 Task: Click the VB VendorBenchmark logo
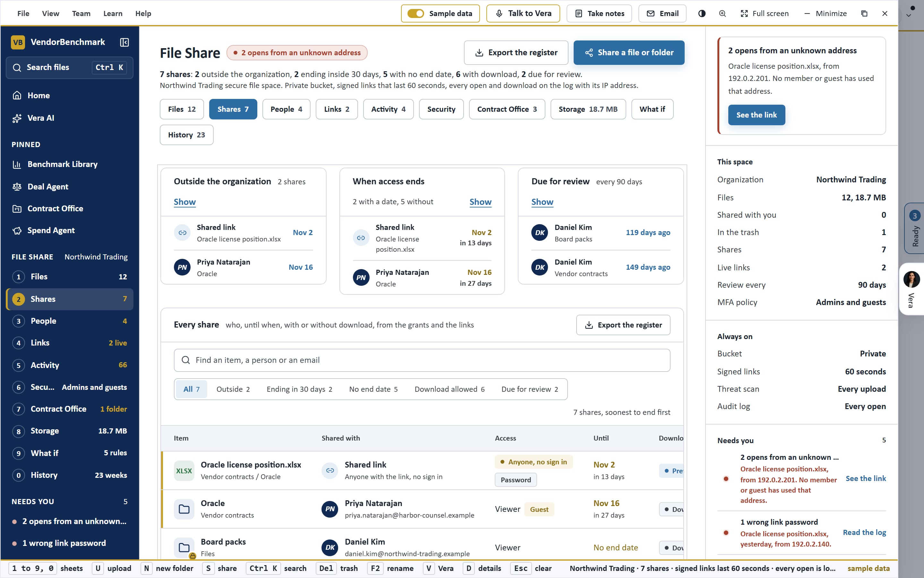[x=18, y=42]
